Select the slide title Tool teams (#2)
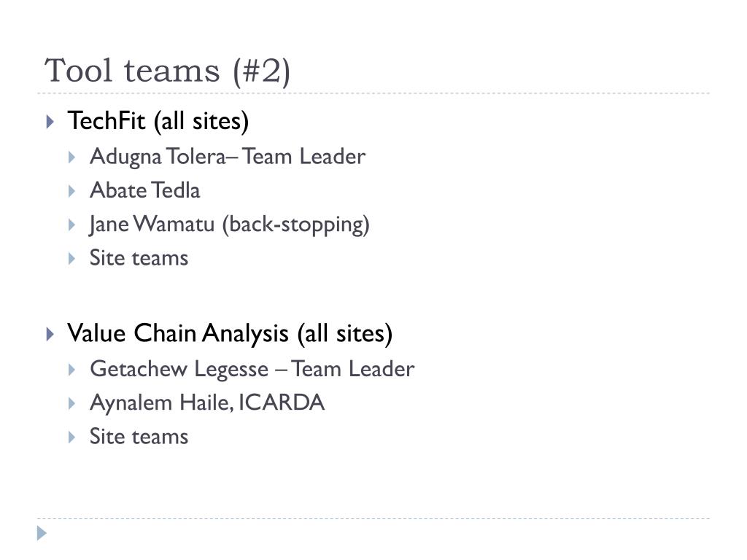The image size is (747, 560). click(167, 71)
